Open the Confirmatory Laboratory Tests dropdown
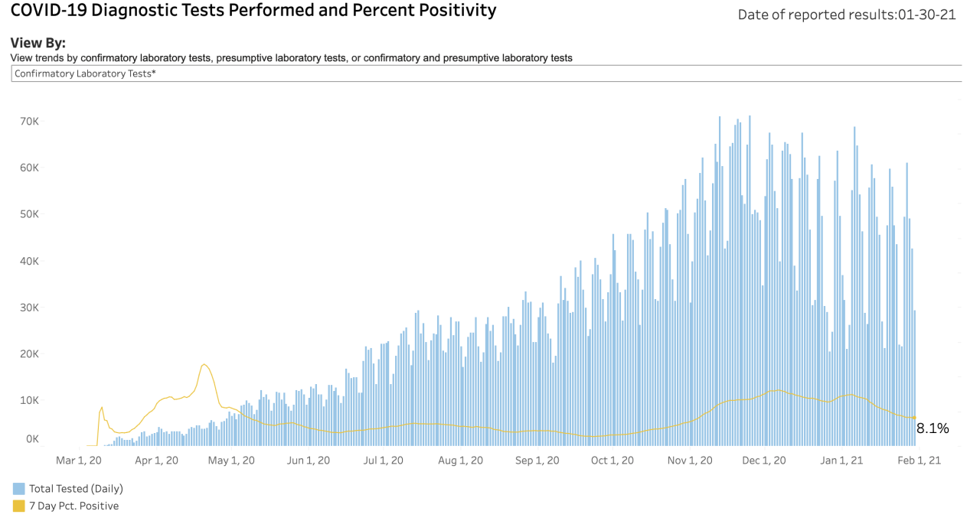 (x=486, y=73)
